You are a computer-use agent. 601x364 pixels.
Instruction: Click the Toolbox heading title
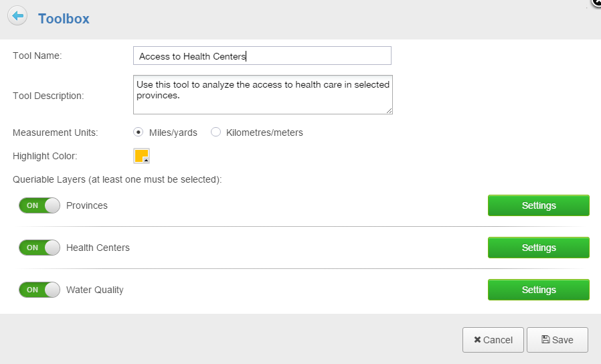coord(64,18)
